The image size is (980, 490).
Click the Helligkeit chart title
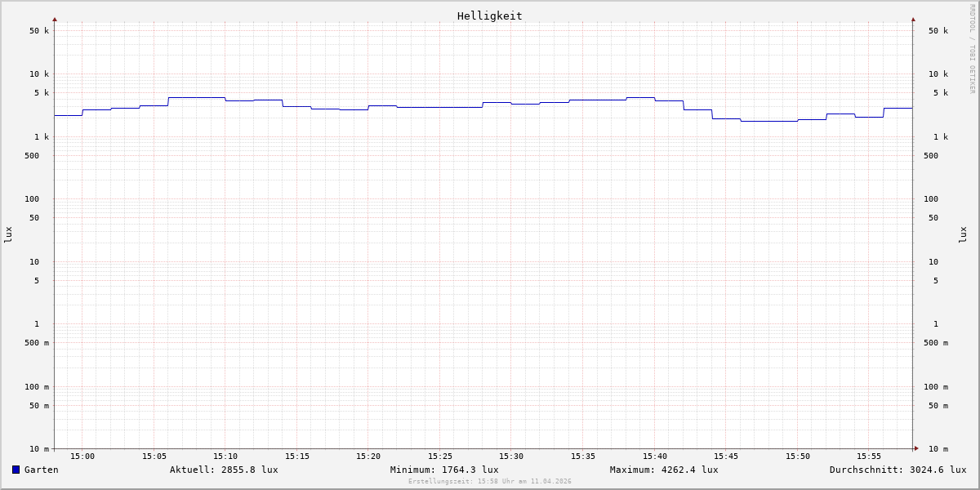(x=489, y=16)
